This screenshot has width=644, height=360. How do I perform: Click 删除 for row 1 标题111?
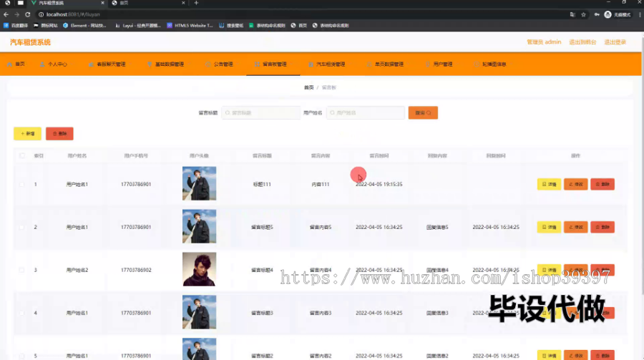tap(602, 184)
